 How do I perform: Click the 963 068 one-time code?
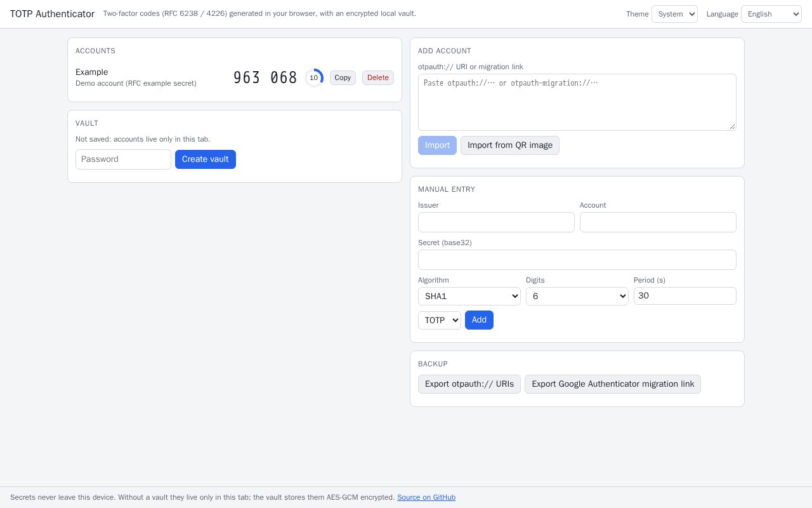(x=265, y=77)
